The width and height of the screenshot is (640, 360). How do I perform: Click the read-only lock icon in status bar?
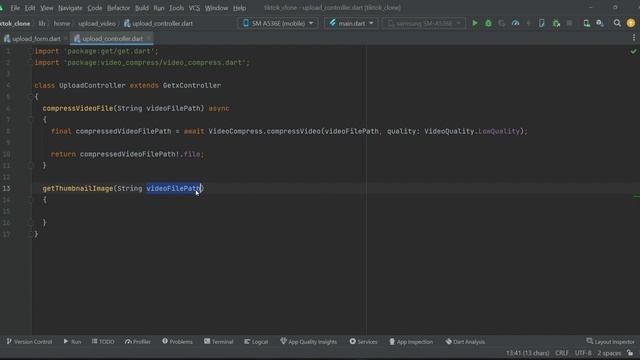631,353
